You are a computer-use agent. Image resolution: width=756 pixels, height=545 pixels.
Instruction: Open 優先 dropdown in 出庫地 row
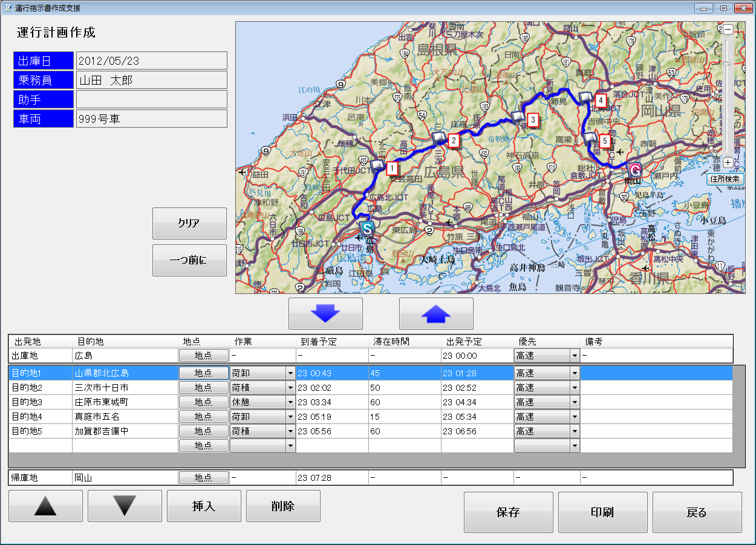(575, 356)
